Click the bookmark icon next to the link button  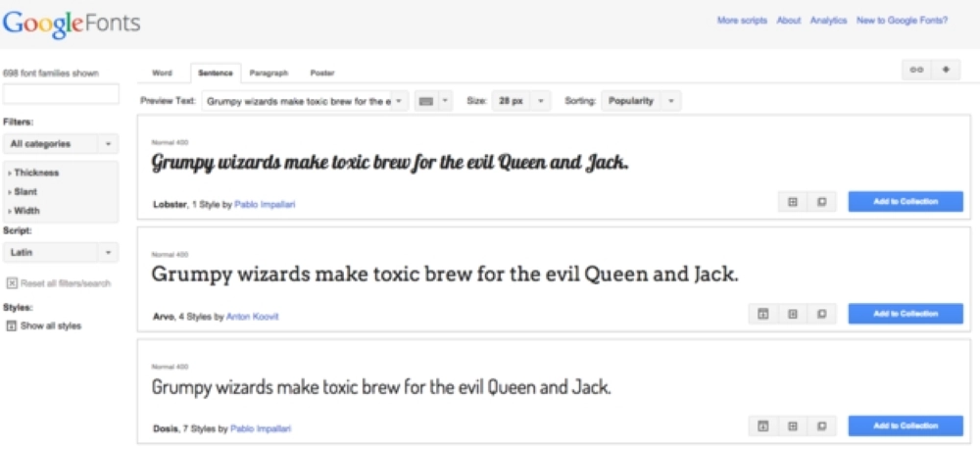click(946, 70)
